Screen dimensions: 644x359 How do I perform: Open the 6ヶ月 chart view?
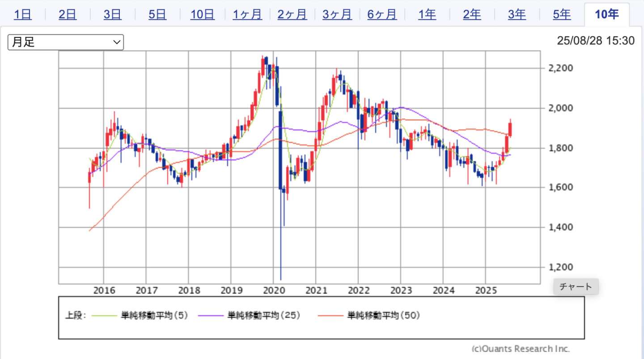382,14
